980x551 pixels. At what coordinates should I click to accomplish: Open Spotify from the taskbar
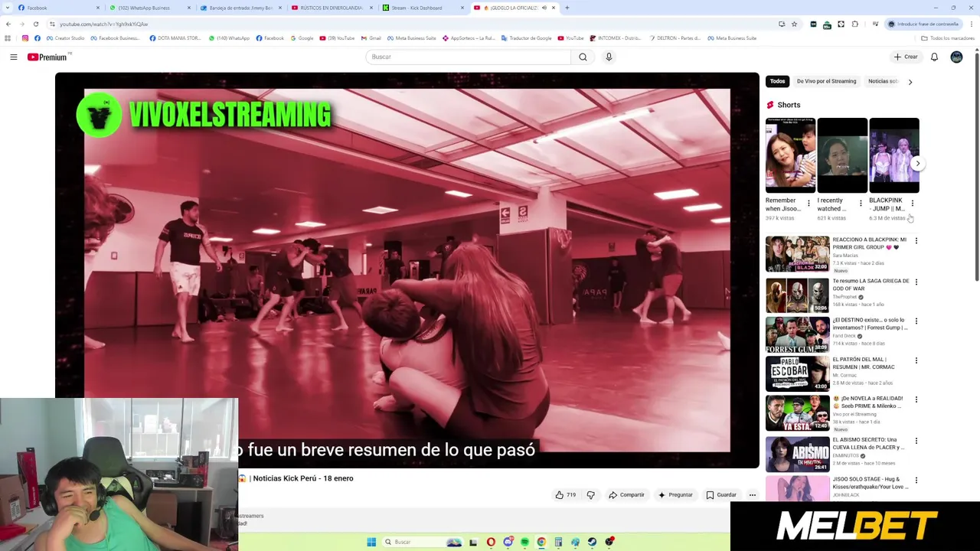coord(524,542)
